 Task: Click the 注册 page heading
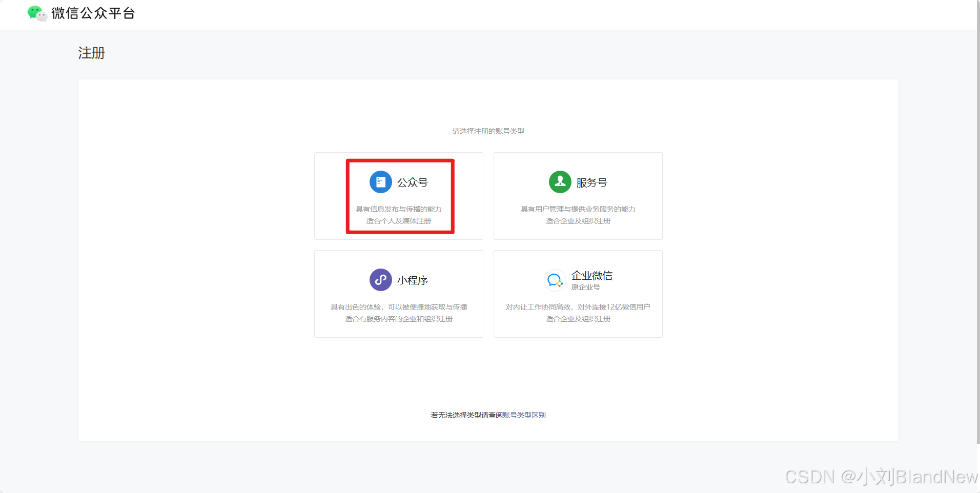(x=91, y=53)
